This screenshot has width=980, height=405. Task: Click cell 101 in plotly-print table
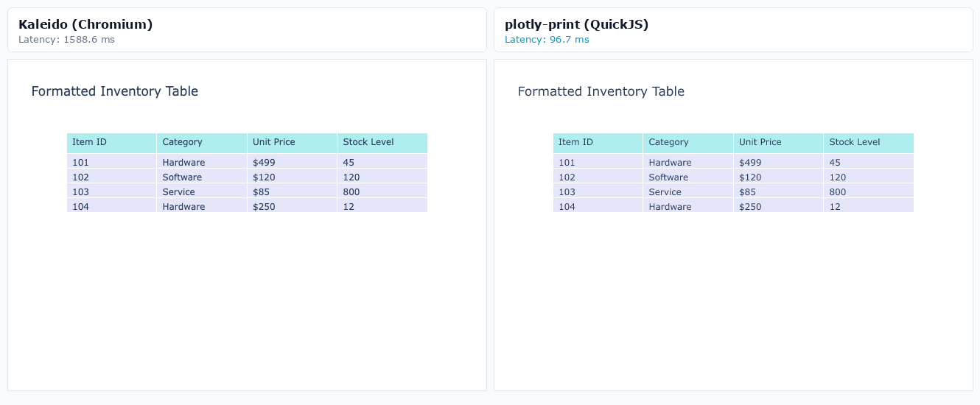(598, 161)
